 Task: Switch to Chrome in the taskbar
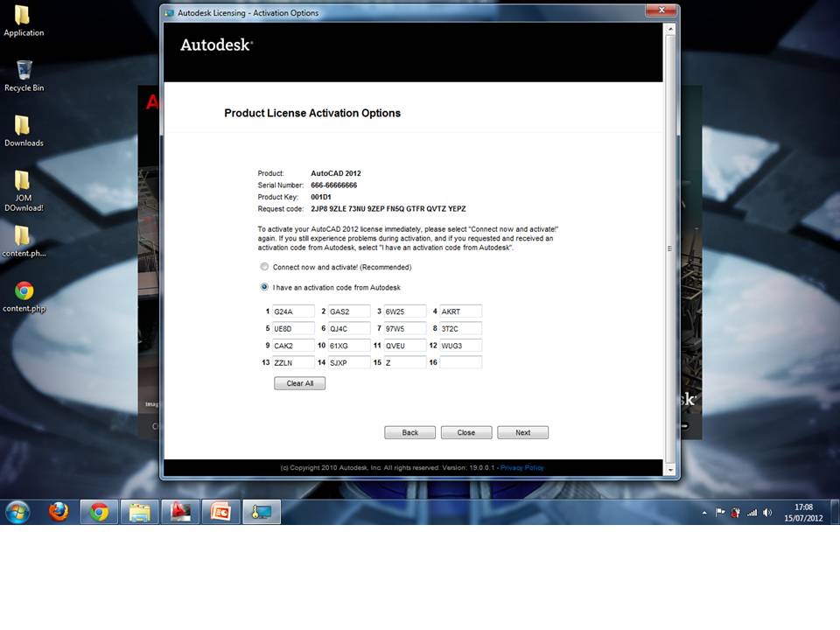[99, 512]
